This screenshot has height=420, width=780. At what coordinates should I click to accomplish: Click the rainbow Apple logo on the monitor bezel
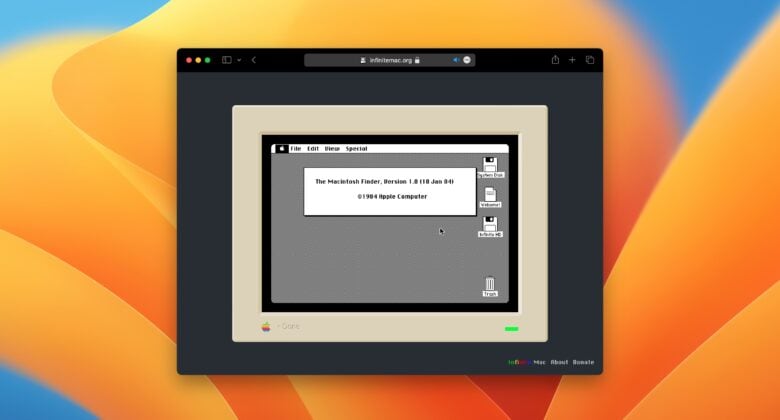click(x=266, y=326)
